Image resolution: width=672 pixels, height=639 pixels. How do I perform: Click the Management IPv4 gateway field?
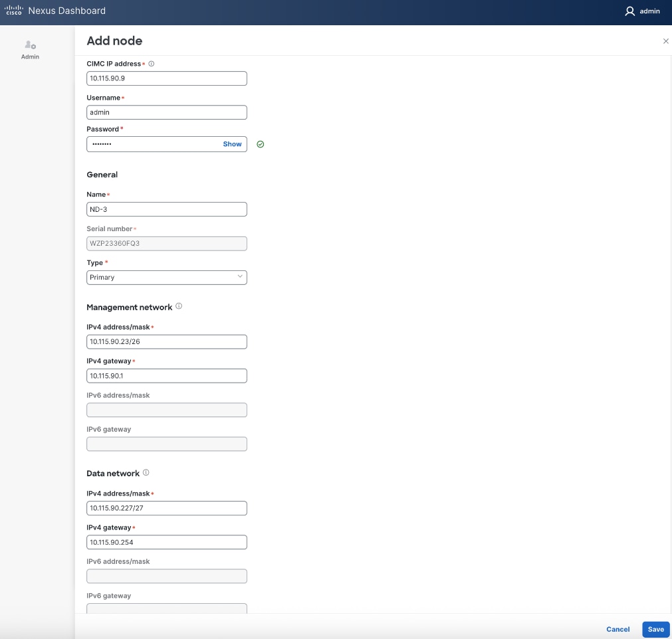tap(166, 375)
